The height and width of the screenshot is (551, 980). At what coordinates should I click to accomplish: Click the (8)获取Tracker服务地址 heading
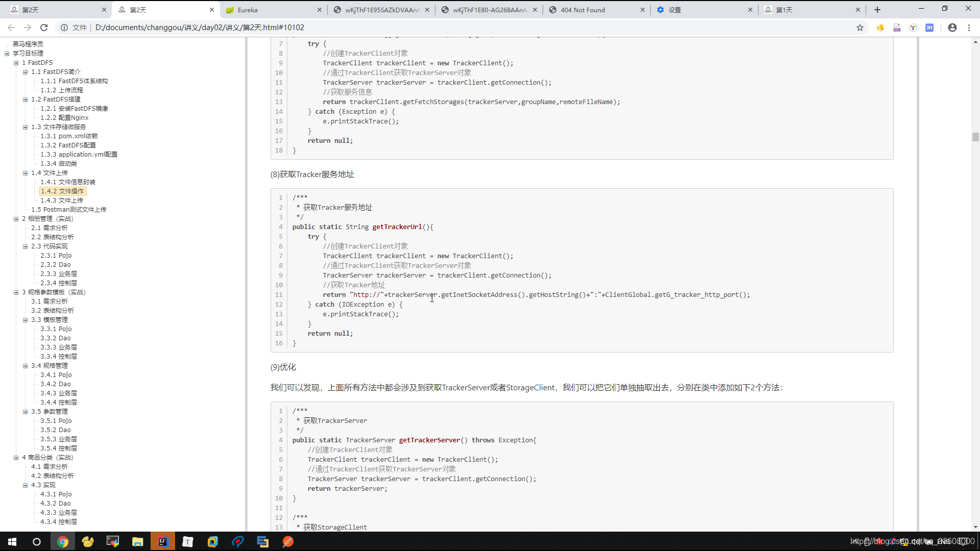tap(312, 174)
